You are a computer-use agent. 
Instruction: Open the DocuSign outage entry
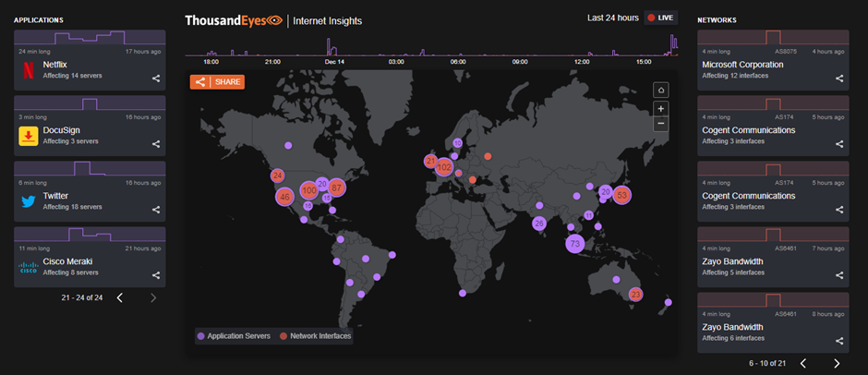pos(90,126)
